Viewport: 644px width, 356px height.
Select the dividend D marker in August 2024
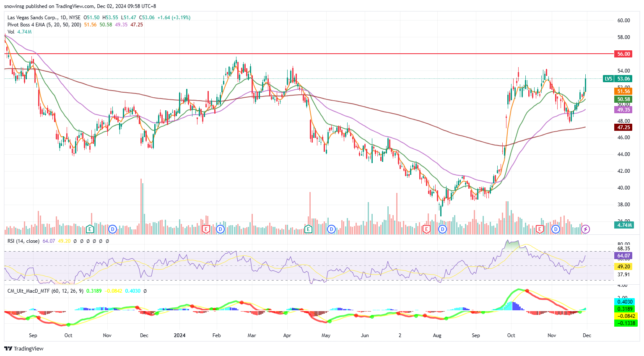point(442,229)
